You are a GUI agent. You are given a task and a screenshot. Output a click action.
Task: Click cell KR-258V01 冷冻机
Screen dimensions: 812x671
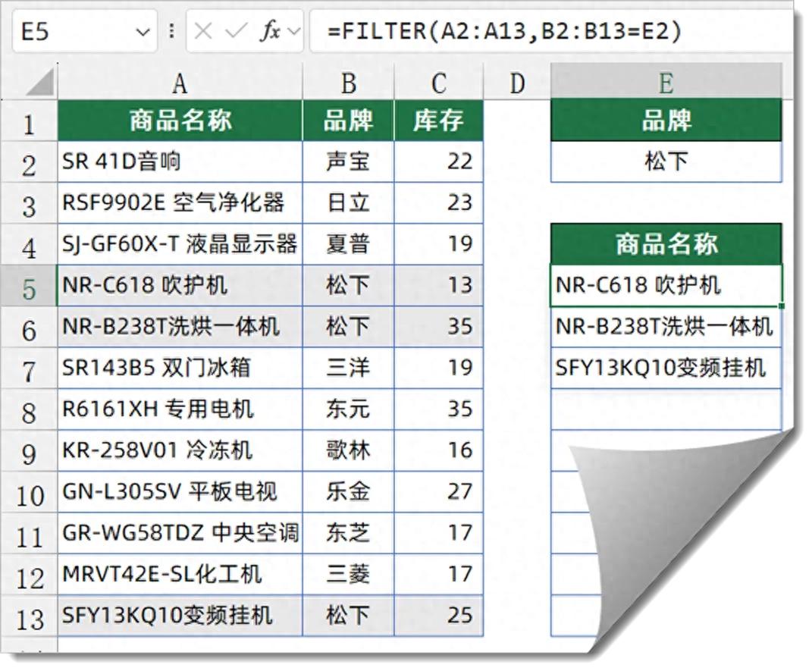[180, 451]
